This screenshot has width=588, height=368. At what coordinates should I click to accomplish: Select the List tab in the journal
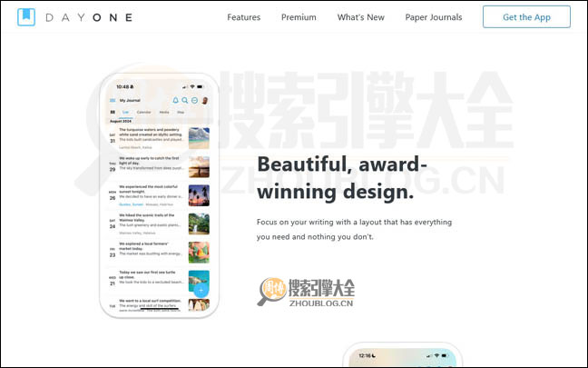point(126,112)
